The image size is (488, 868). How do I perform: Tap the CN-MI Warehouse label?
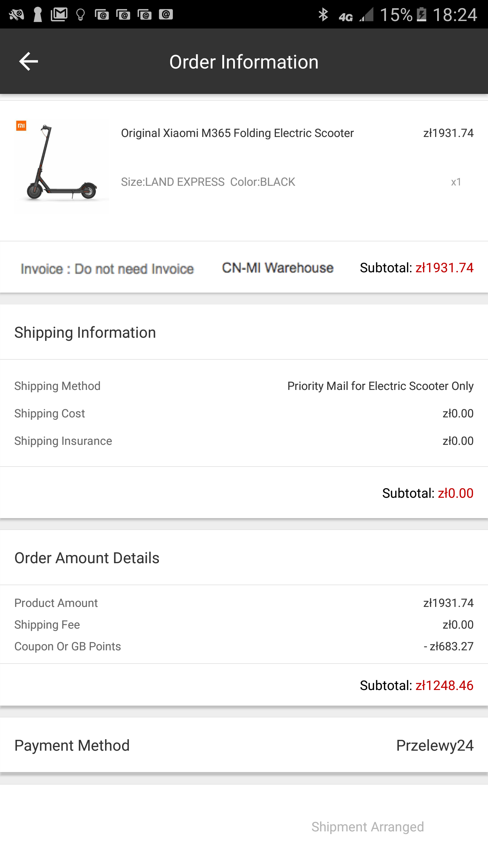[x=278, y=268]
